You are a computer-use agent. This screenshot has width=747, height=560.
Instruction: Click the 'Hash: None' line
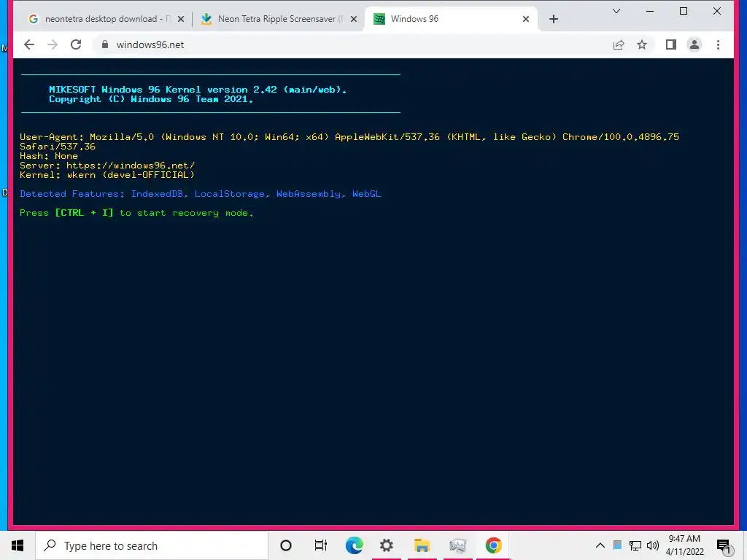pyautogui.click(x=49, y=156)
